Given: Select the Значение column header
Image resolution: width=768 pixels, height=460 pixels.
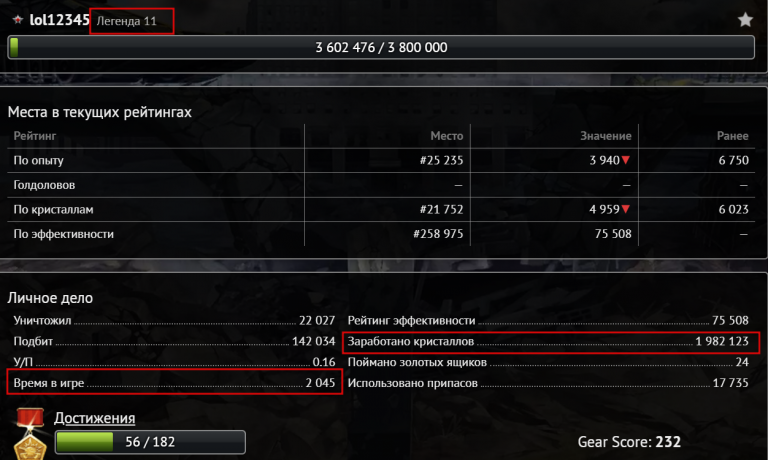Looking at the screenshot, I should tap(606, 136).
